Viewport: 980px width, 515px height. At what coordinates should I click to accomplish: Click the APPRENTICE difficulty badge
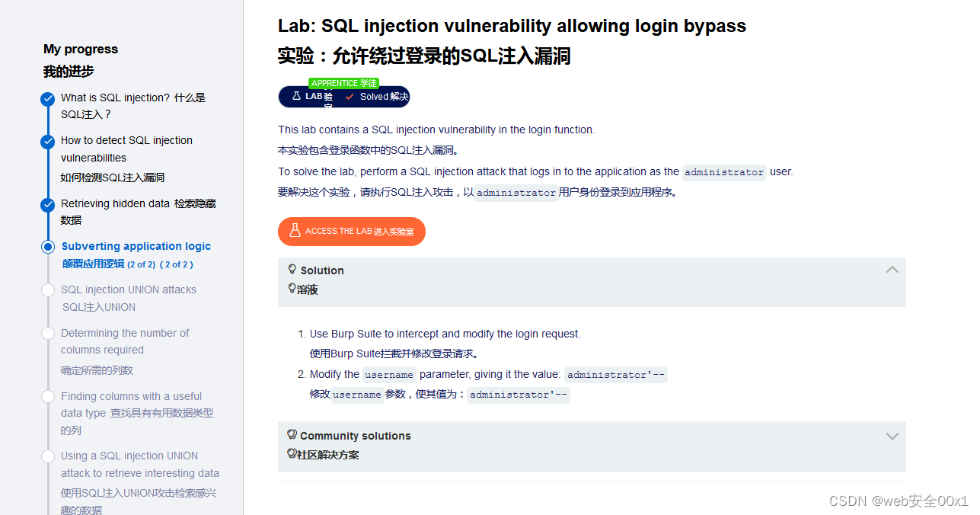(x=343, y=82)
